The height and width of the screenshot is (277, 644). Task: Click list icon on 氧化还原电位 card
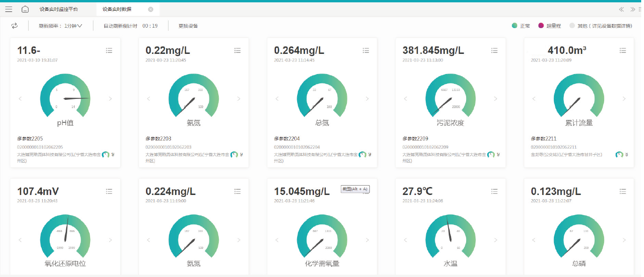pos(109,191)
